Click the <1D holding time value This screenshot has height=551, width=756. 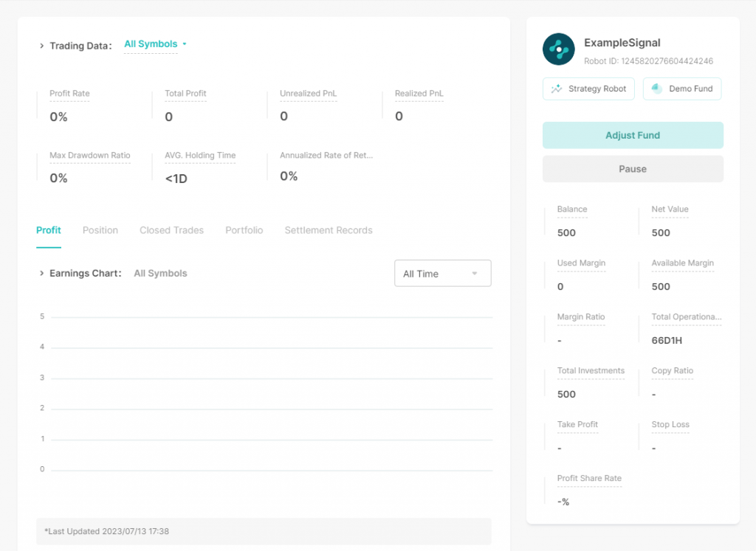point(176,179)
